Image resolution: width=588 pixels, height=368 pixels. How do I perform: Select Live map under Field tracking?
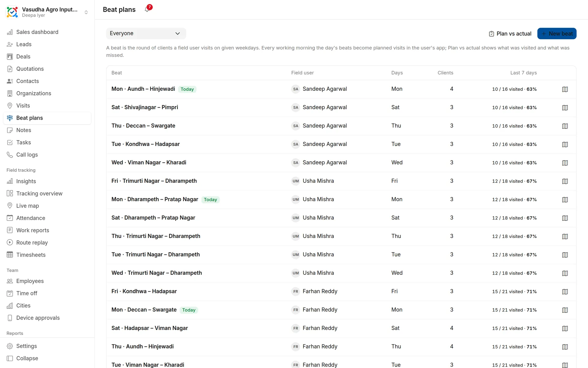pos(47,206)
